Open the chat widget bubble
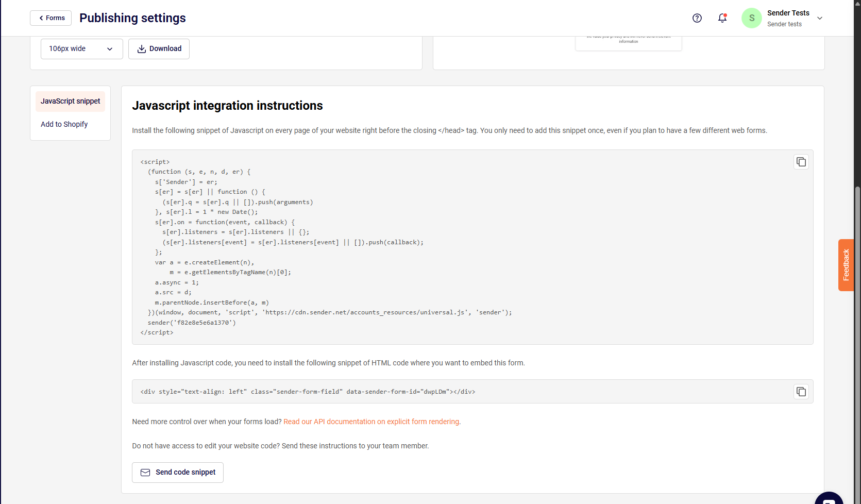This screenshot has width=861, height=504. [829, 499]
